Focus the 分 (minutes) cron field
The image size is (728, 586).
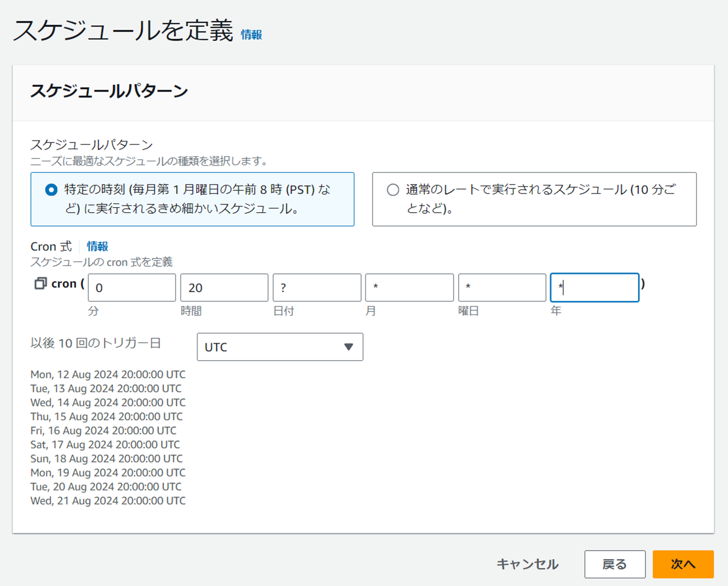[132, 287]
